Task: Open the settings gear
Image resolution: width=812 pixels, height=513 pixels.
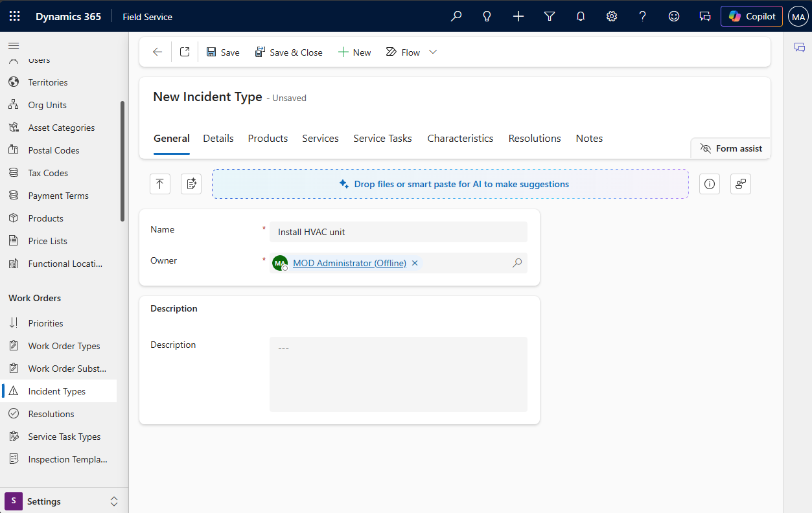Action: [612, 16]
